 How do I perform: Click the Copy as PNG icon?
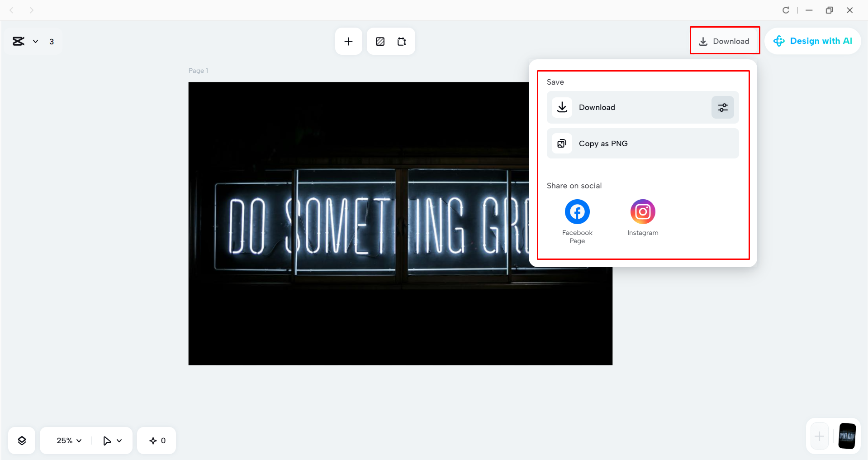[x=562, y=144]
